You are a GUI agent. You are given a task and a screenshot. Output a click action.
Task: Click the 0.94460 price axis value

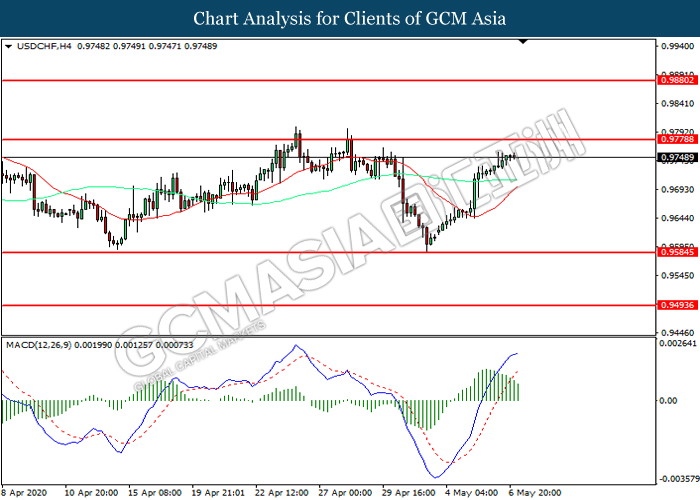[677, 333]
